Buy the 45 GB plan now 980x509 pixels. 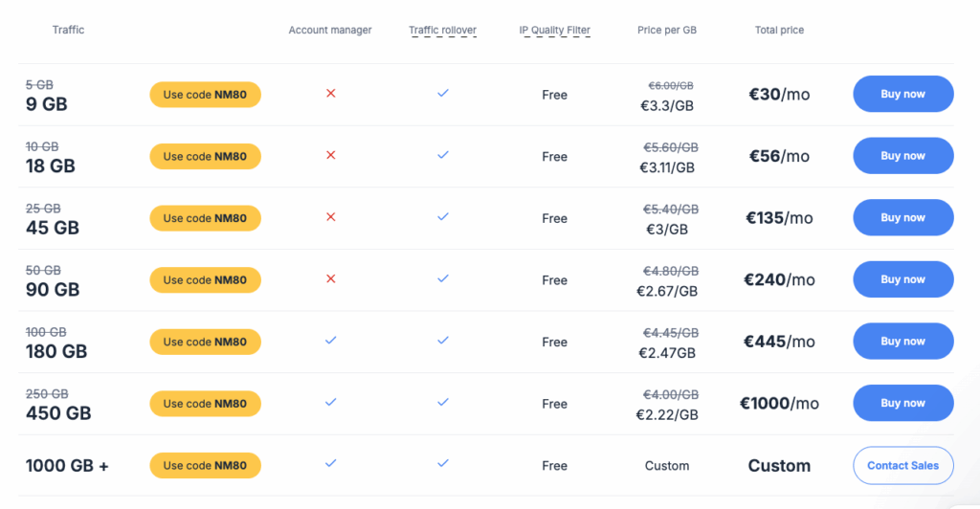[x=902, y=217]
